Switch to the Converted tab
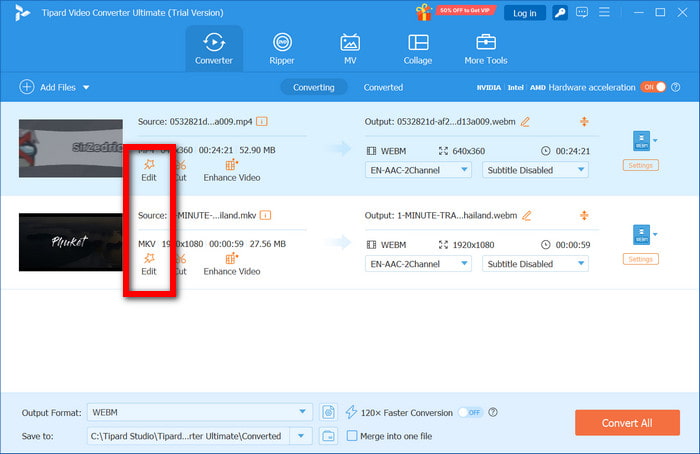This screenshot has width=700, height=454. pyautogui.click(x=383, y=87)
